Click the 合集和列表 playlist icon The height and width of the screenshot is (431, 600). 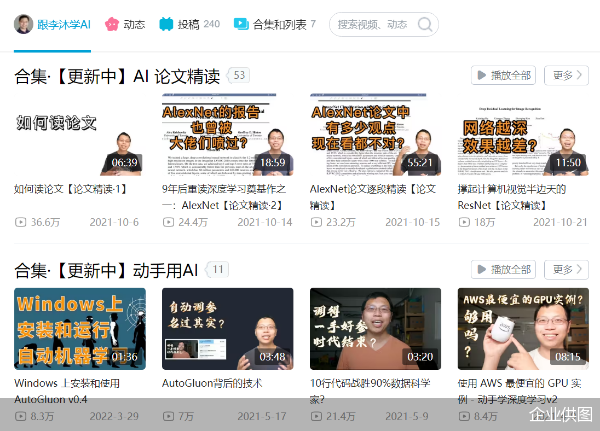[241, 24]
